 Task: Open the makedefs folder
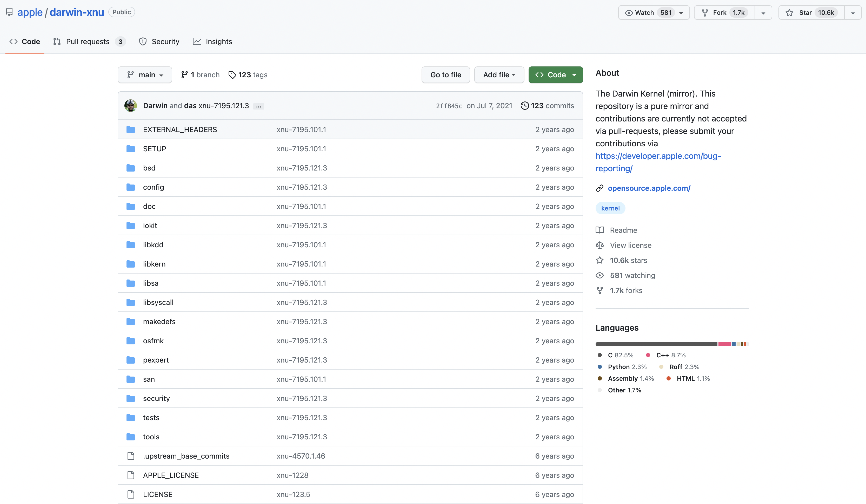[159, 322]
